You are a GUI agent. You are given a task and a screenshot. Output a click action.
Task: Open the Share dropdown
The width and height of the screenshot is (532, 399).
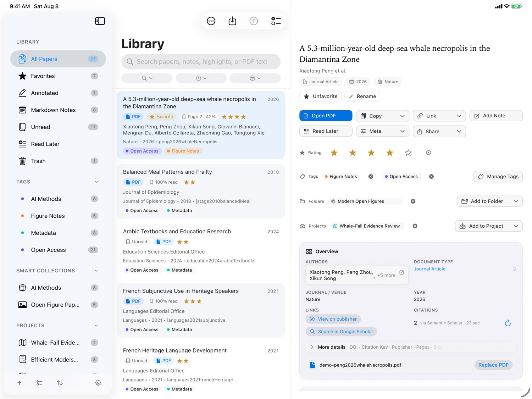tap(439, 131)
